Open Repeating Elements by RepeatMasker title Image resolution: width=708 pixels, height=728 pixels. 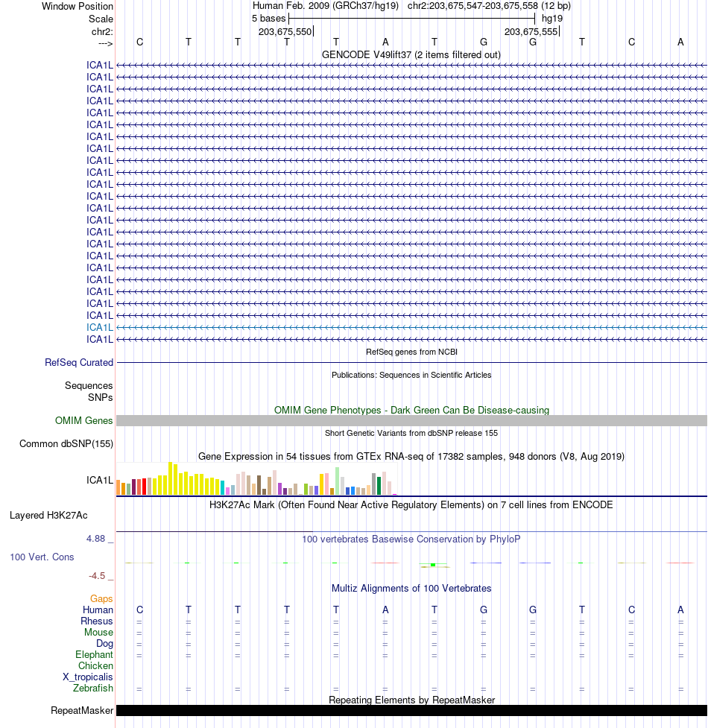(411, 700)
